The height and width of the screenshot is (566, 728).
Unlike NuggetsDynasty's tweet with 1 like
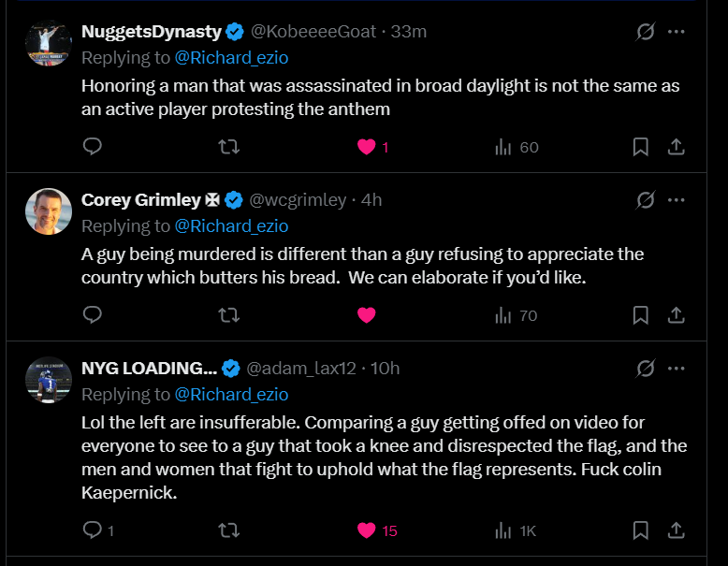(x=367, y=147)
